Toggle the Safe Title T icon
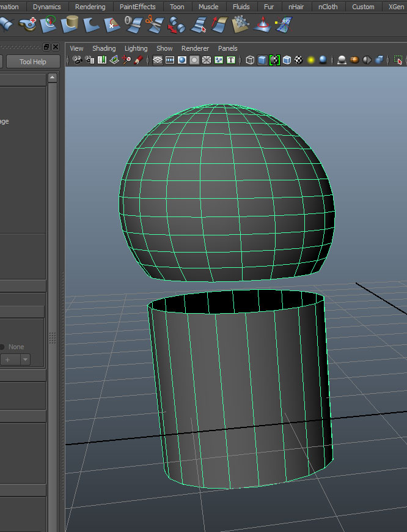 tap(231, 60)
